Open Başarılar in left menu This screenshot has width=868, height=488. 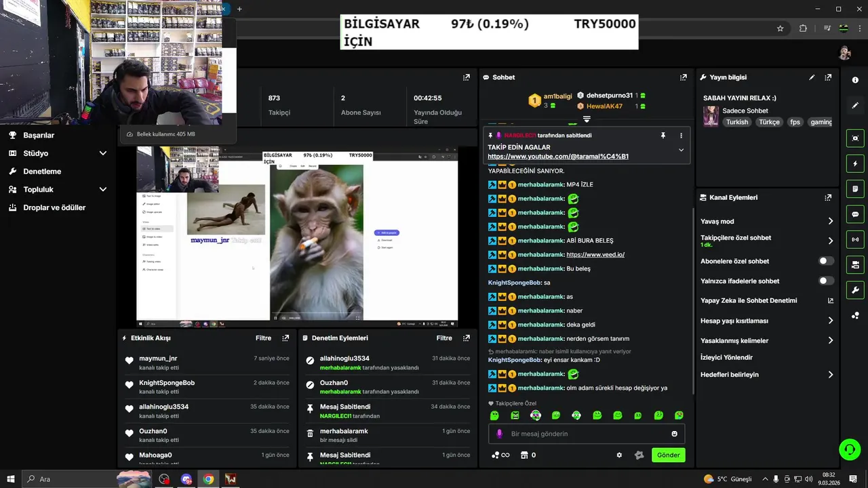pos(39,135)
